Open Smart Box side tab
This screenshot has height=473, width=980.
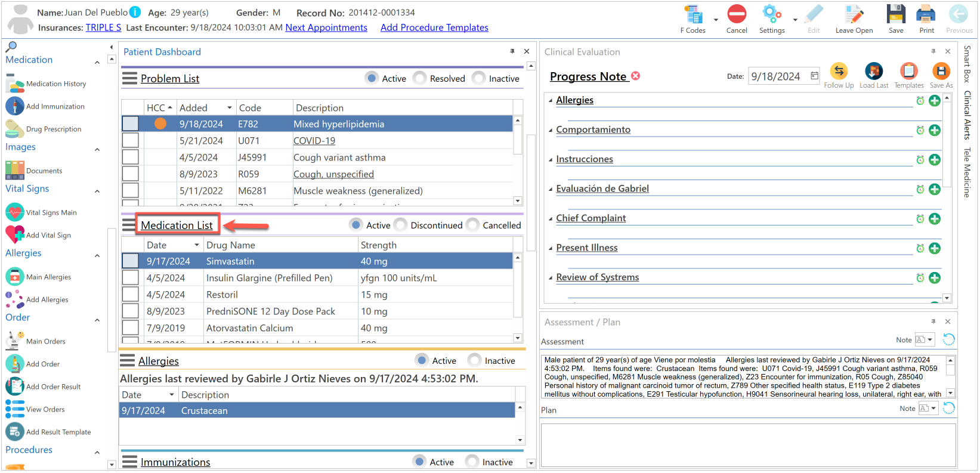point(967,63)
